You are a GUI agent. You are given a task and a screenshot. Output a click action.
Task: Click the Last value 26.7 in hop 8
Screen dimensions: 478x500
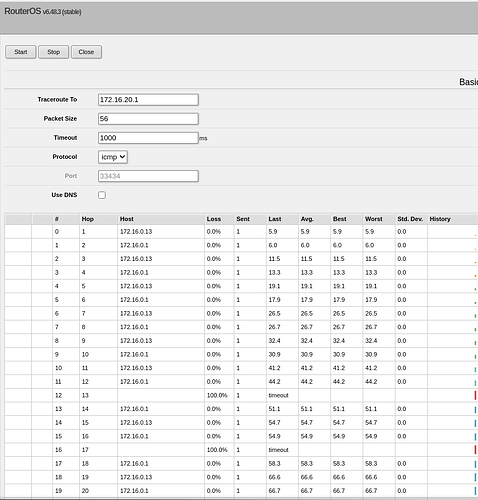coord(274,327)
